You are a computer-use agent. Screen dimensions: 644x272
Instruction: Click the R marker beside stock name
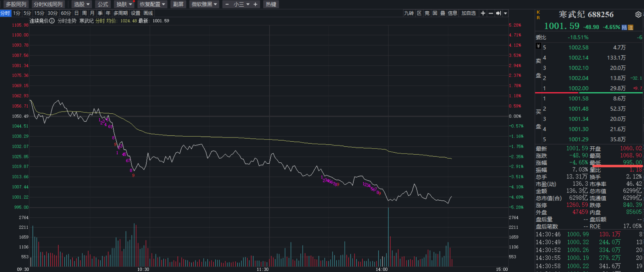(x=538, y=18)
